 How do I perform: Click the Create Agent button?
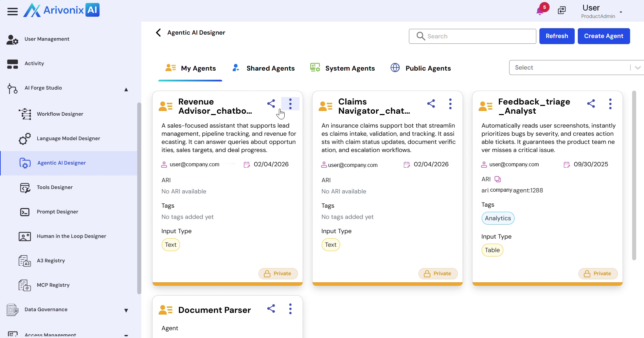point(603,36)
